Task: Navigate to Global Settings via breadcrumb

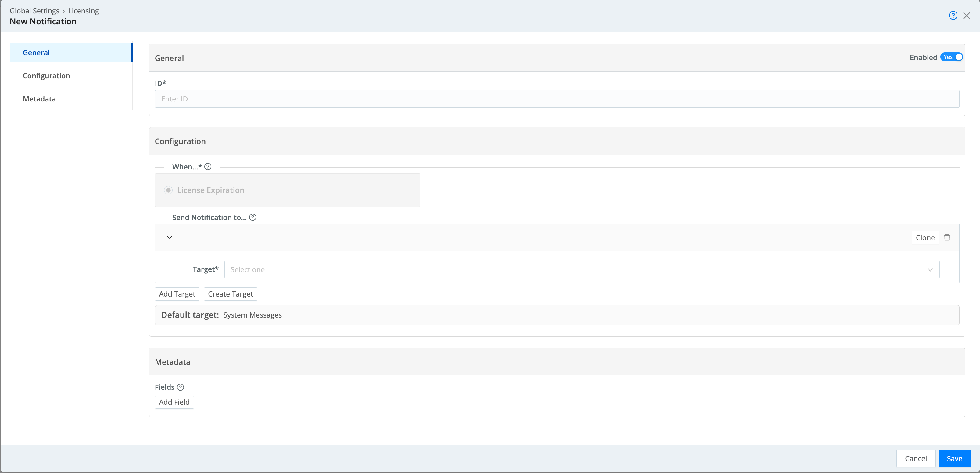Action: point(34,11)
